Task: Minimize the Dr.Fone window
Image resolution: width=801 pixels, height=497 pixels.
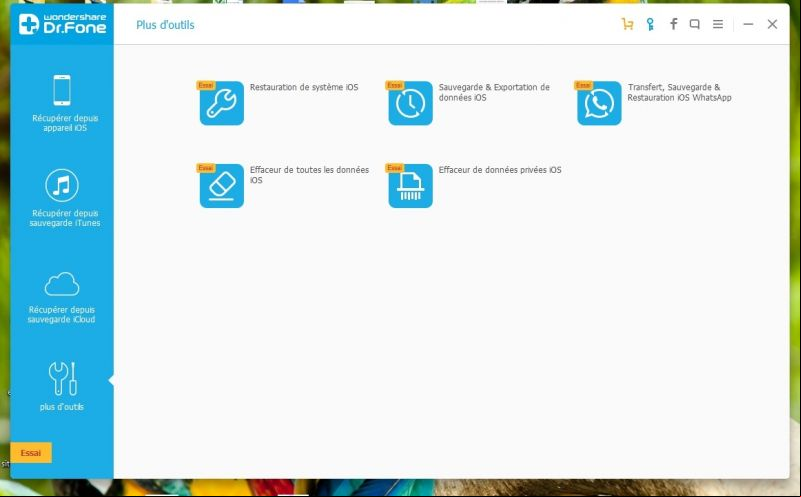Action: (x=748, y=24)
